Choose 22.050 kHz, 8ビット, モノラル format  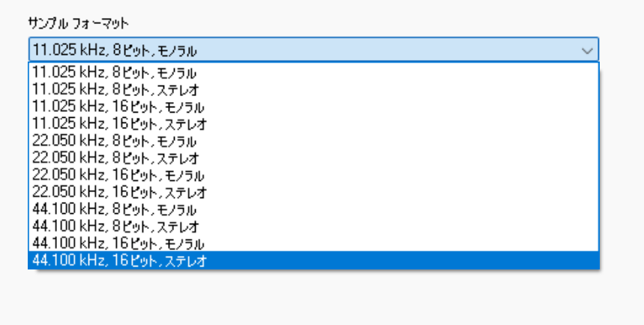point(114,141)
